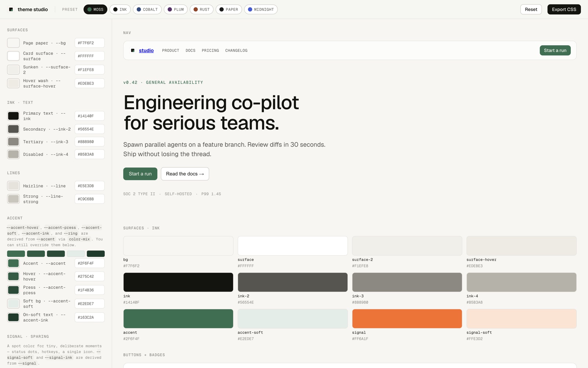Viewport: 588px width, 368px height.
Task: Edit the #8B8980 hex field
Action: [90, 142]
